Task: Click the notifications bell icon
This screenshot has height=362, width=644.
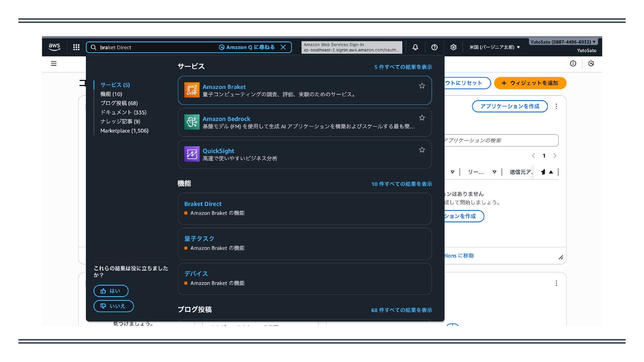Action: tap(415, 47)
